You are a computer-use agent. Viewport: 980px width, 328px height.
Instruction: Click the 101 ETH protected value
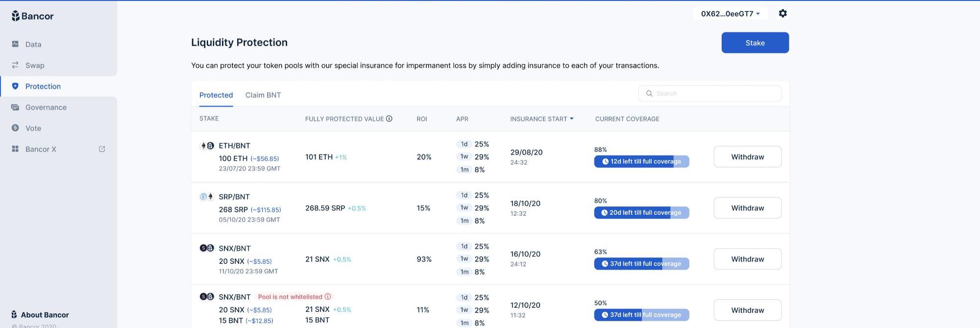coord(319,157)
